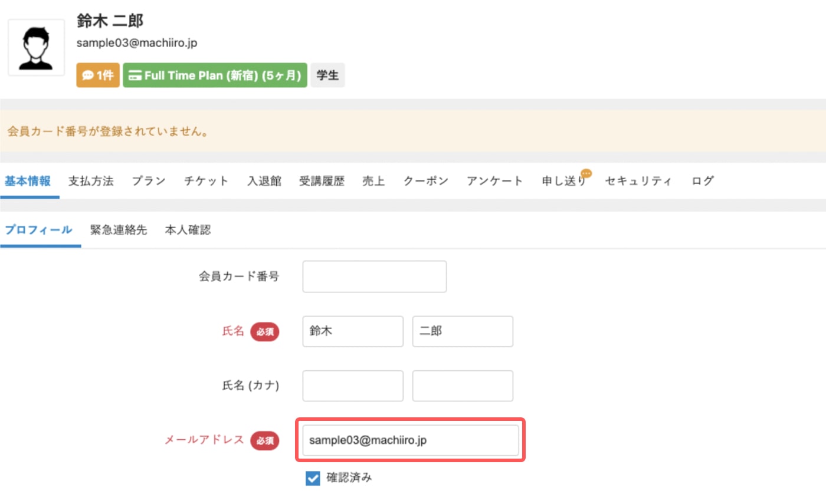Go to the チケット tab
The width and height of the screenshot is (826, 504).
[x=206, y=181]
